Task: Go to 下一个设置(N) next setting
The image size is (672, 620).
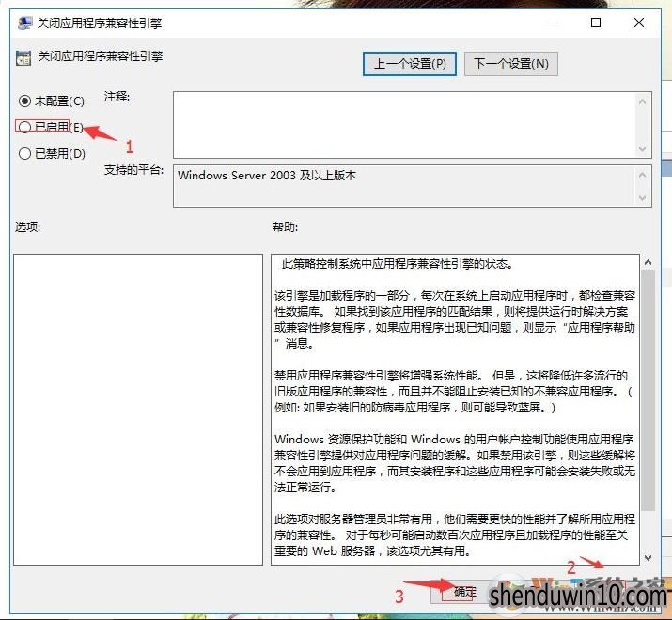Action: [x=511, y=64]
